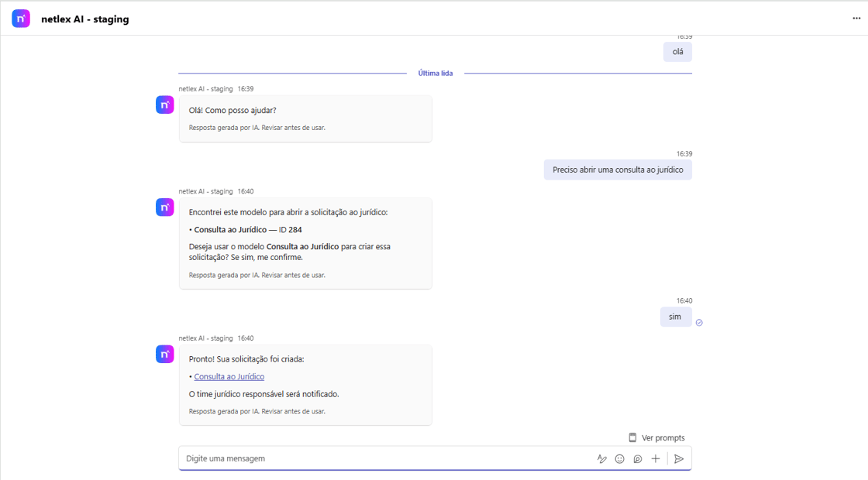This screenshot has width=868, height=480.
Task: Click the netlex AI logo in header
Action: 21,19
